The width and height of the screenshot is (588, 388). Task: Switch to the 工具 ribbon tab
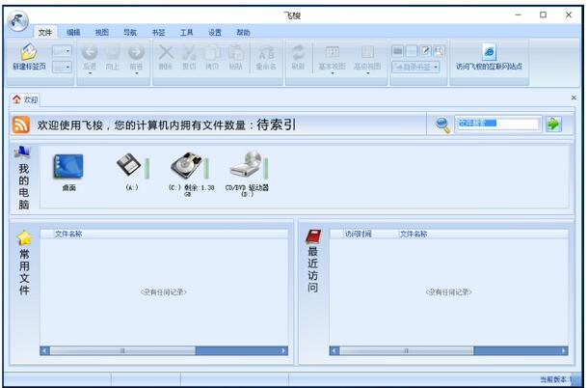pos(186,33)
